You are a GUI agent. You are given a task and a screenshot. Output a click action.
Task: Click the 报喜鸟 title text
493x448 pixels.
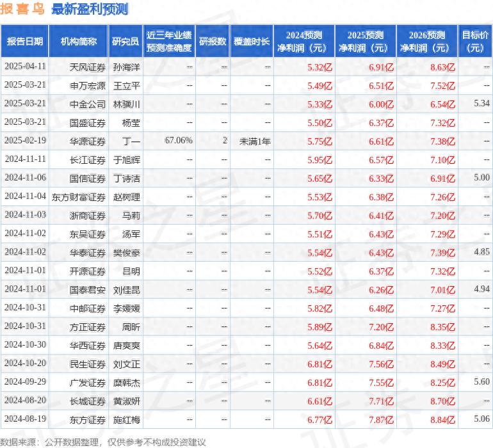tap(22, 9)
